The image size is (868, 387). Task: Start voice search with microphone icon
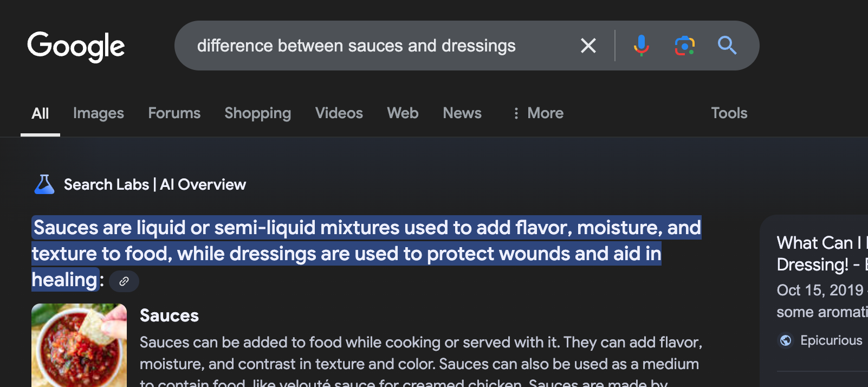point(641,46)
